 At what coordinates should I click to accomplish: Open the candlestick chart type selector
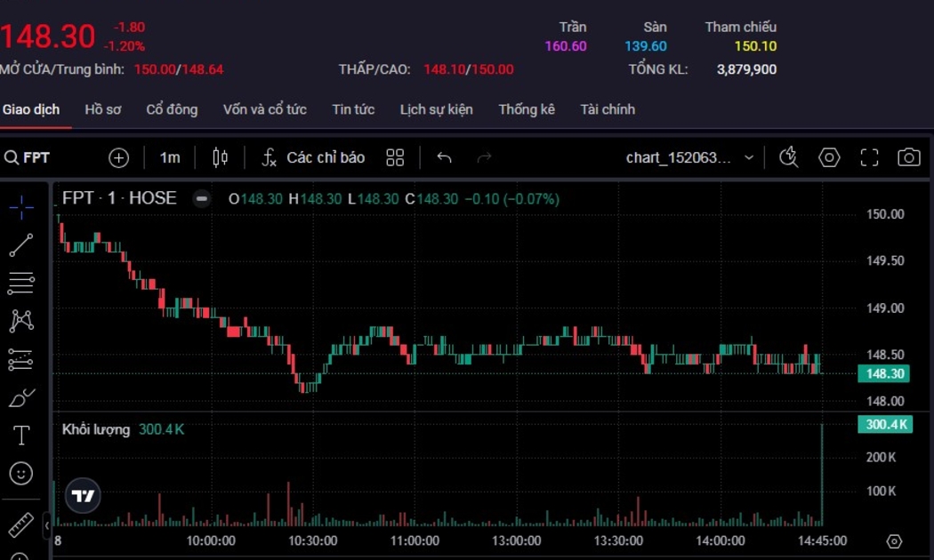point(221,157)
